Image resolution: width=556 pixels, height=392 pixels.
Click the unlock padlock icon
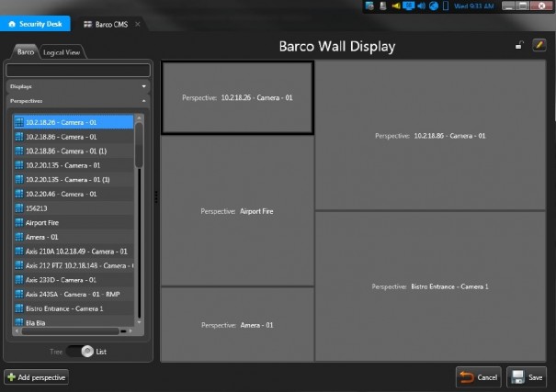click(521, 45)
